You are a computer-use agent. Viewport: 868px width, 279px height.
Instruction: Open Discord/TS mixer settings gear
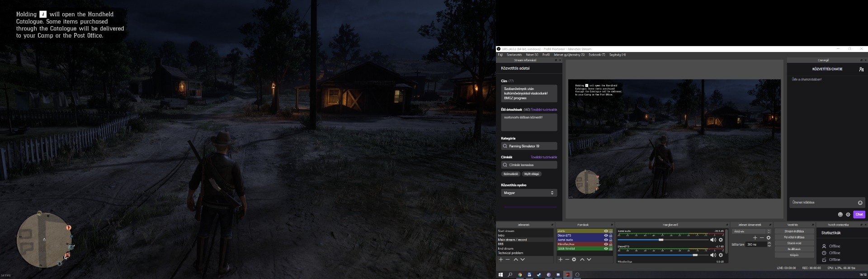[x=721, y=255]
